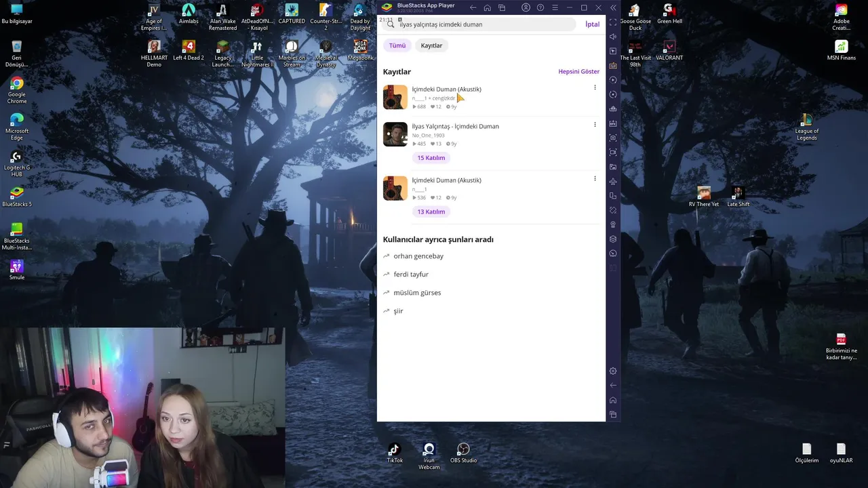Select suggested search ferdi tayfur
Viewport: 868px width, 488px height.
pos(411,274)
